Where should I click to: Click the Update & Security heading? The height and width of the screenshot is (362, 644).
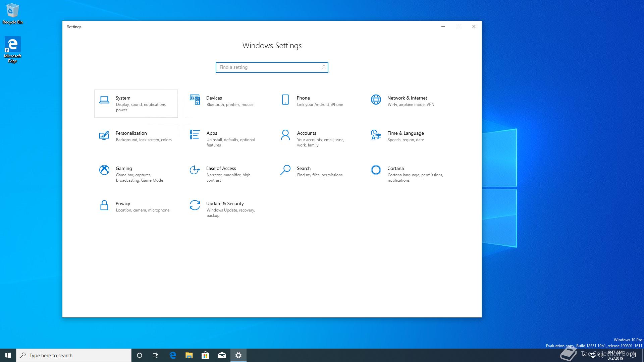pyautogui.click(x=225, y=203)
